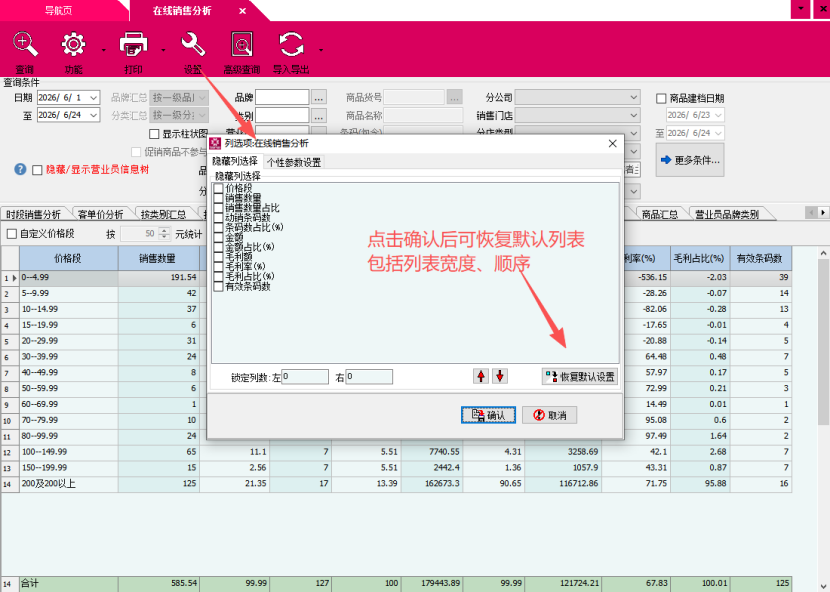Expand dropdown arrow beside 导入导出 icon
The width and height of the screenshot is (830, 592).
click(321, 50)
